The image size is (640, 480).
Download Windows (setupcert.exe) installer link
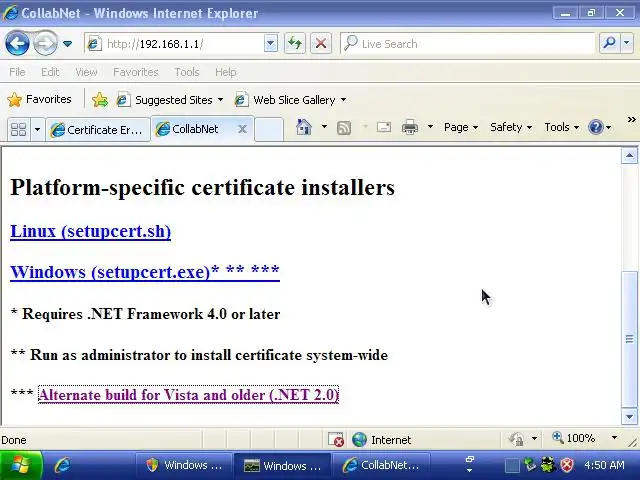145,272
